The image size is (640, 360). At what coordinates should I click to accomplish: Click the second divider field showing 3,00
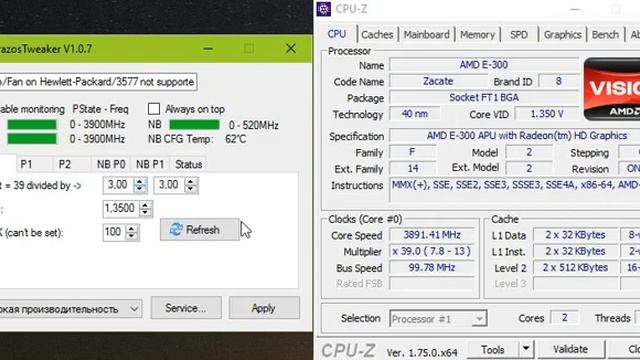click(x=169, y=185)
